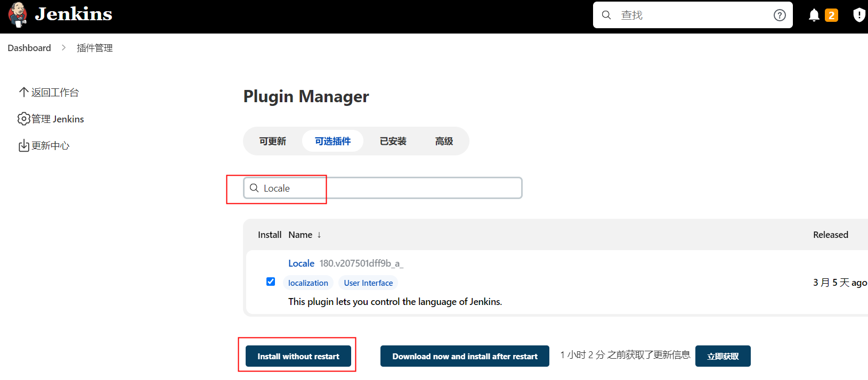Image resolution: width=868 pixels, height=380 pixels.
Task: Expand breadcrumb chevron after Dashboard
Action: point(64,48)
